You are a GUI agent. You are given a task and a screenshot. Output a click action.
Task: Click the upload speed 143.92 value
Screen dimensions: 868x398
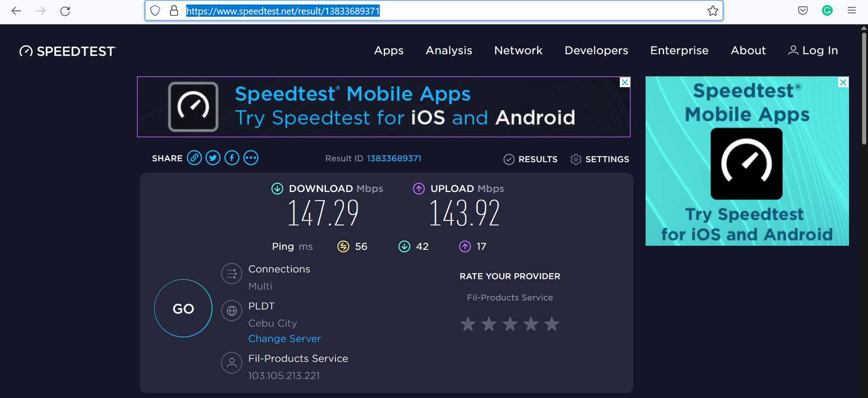[465, 213]
